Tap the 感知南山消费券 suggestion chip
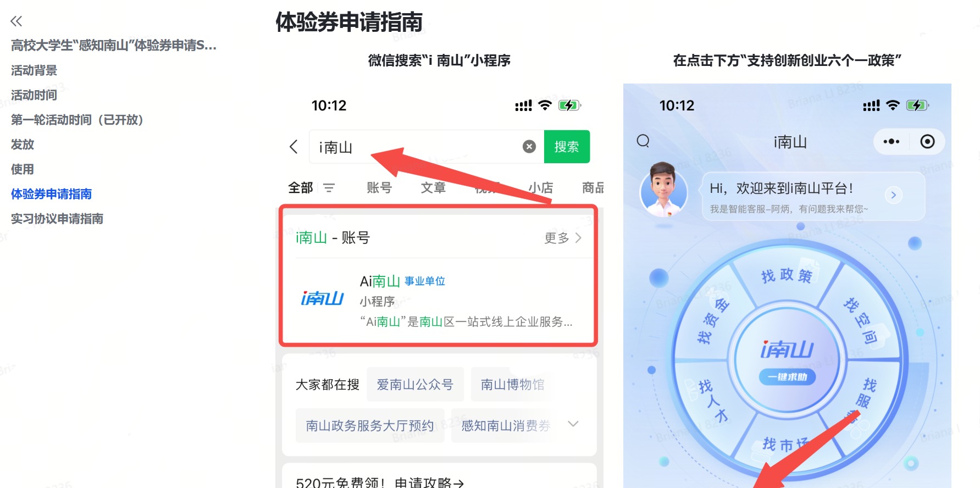980x488 pixels. pyautogui.click(x=506, y=425)
